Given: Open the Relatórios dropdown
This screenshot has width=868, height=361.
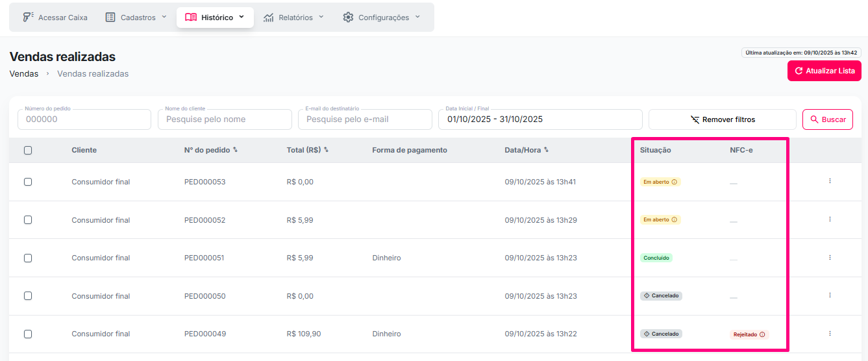Looking at the screenshot, I should click(x=294, y=18).
